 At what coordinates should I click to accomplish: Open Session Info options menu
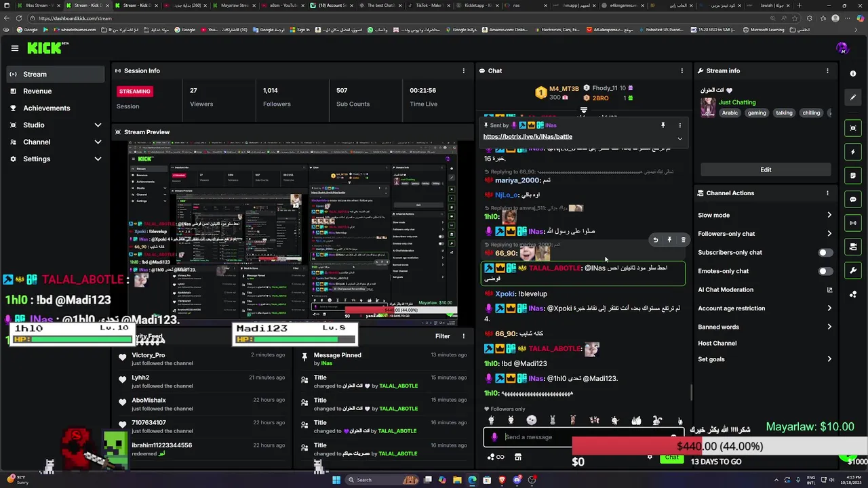[464, 70]
